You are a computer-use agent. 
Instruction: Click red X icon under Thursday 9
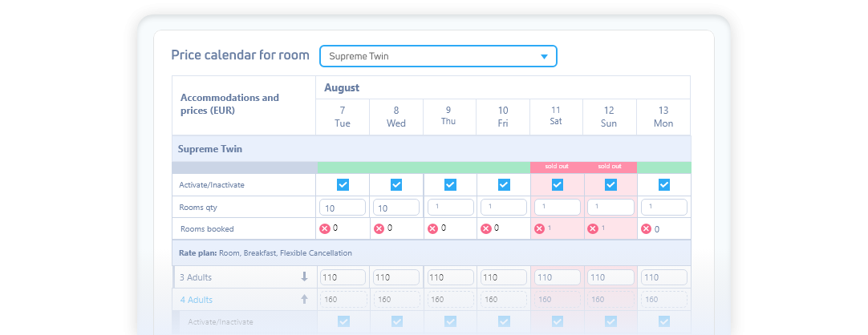432,228
